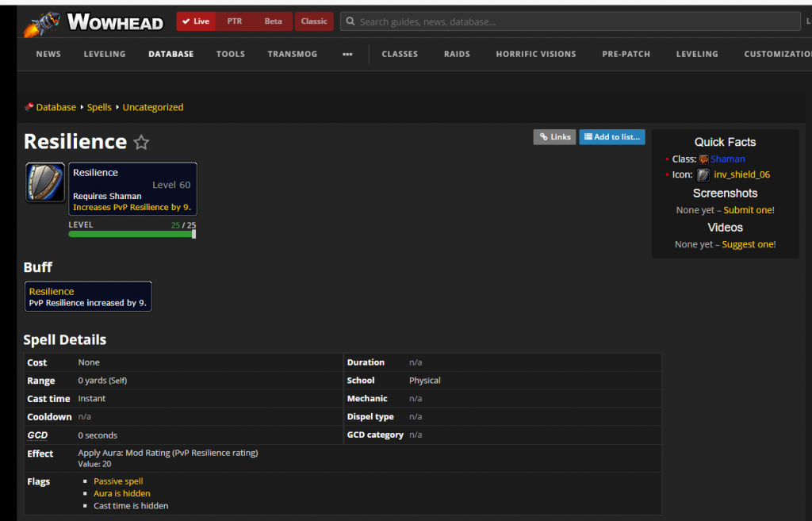The image size is (812, 521).
Task: Switch to the Live version toggle
Action: coord(196,21)
